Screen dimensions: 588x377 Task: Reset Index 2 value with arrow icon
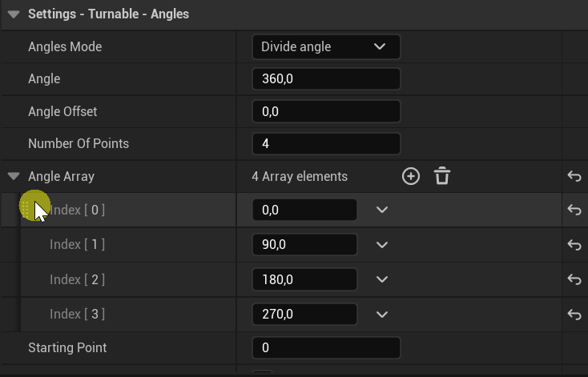tap(574, 279)
